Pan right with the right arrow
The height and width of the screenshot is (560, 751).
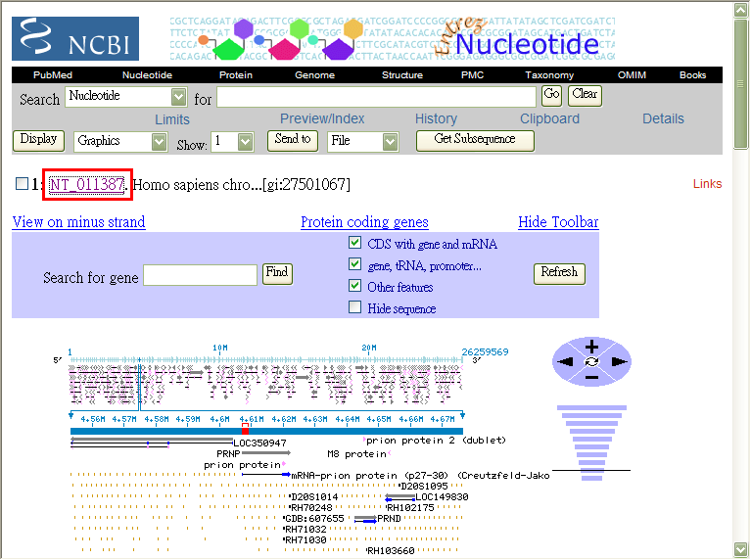coord(618,362)
